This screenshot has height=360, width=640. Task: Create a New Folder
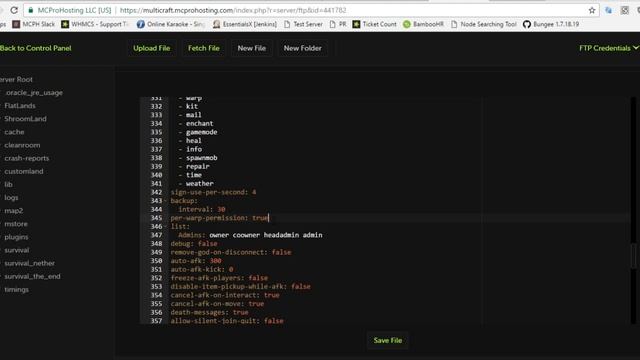(302, 48)
